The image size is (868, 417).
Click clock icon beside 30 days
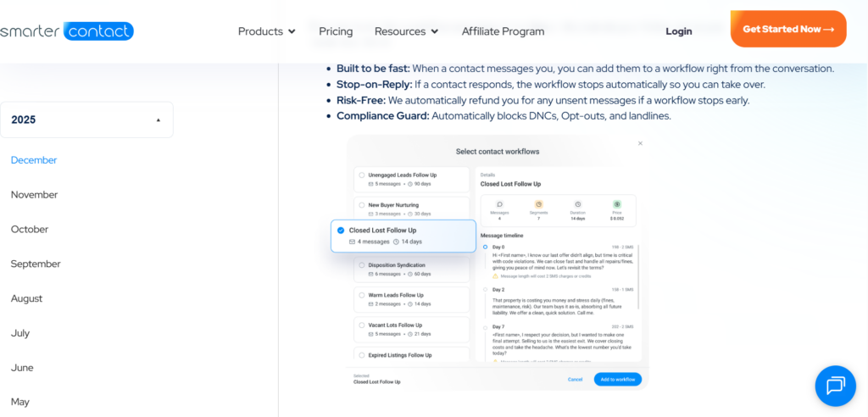coord(410,214)
